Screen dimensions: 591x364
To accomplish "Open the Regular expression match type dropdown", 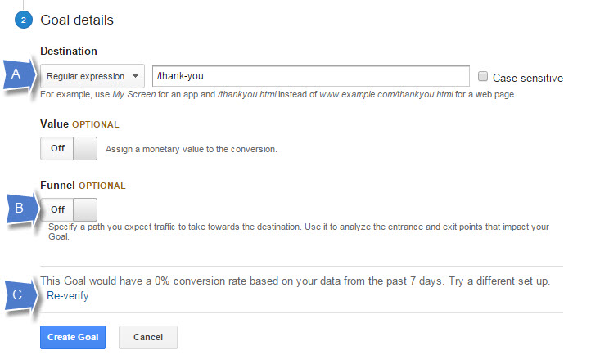I will pyautogui.click(x=92, y=76).
